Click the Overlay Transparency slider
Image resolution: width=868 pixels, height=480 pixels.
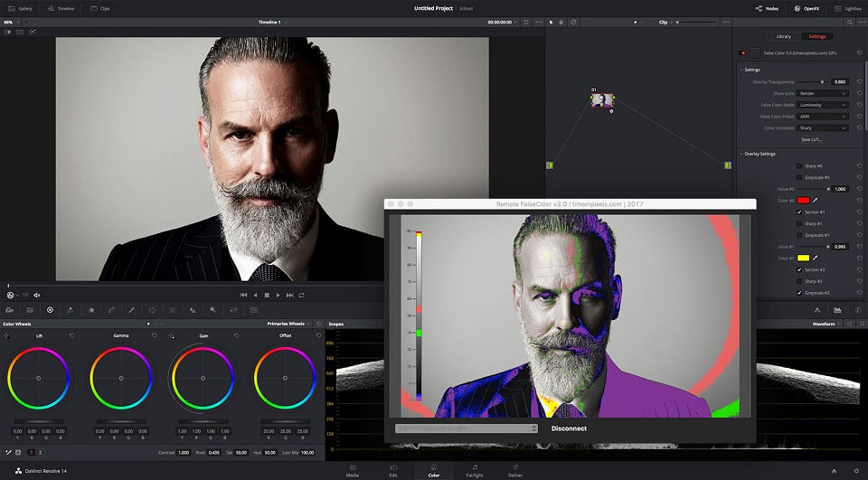812,82
